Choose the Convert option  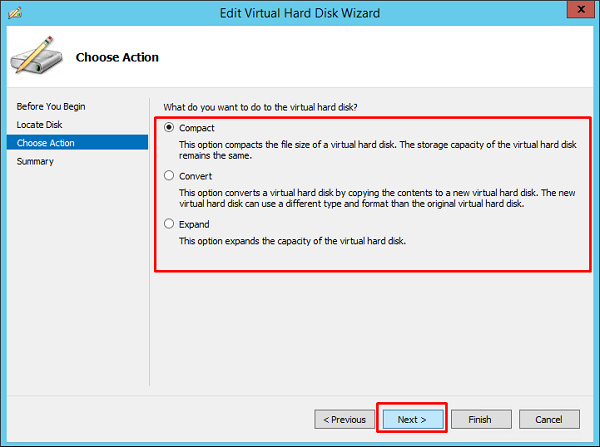pyautogui.click(x=169, y=176)
